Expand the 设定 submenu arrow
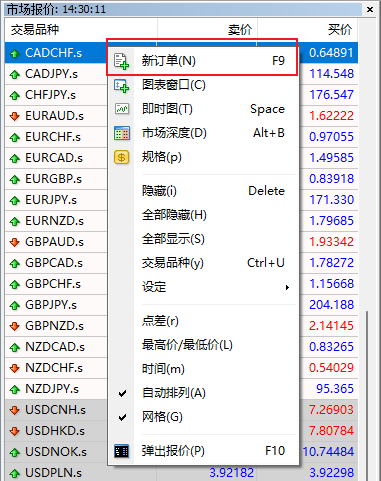Viewport: 381px width, 481px height. pos(287,287)
